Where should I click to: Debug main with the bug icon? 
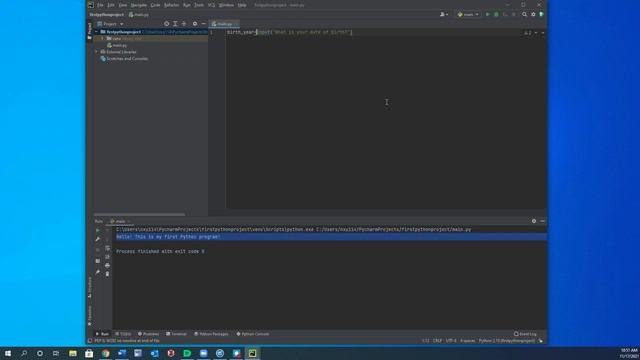pos(496,15)
